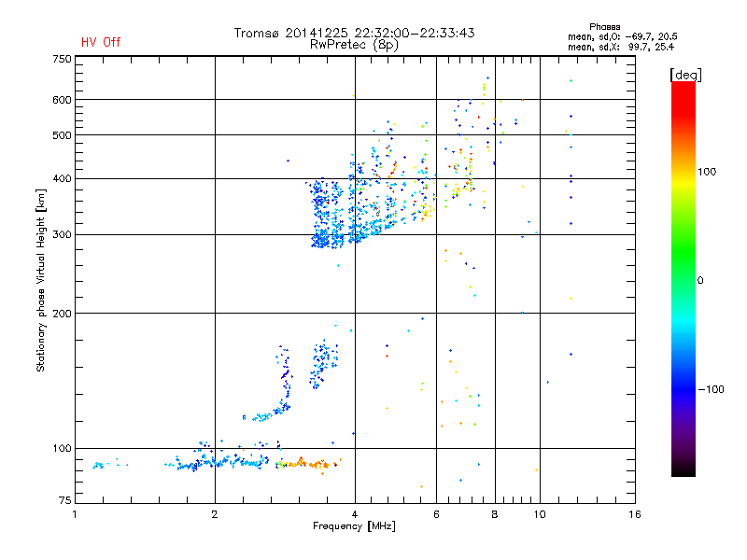This screenshot has width=747, height=560.
Task: Click the y-axis tick label '750'
Action: (x=62, y=59)
